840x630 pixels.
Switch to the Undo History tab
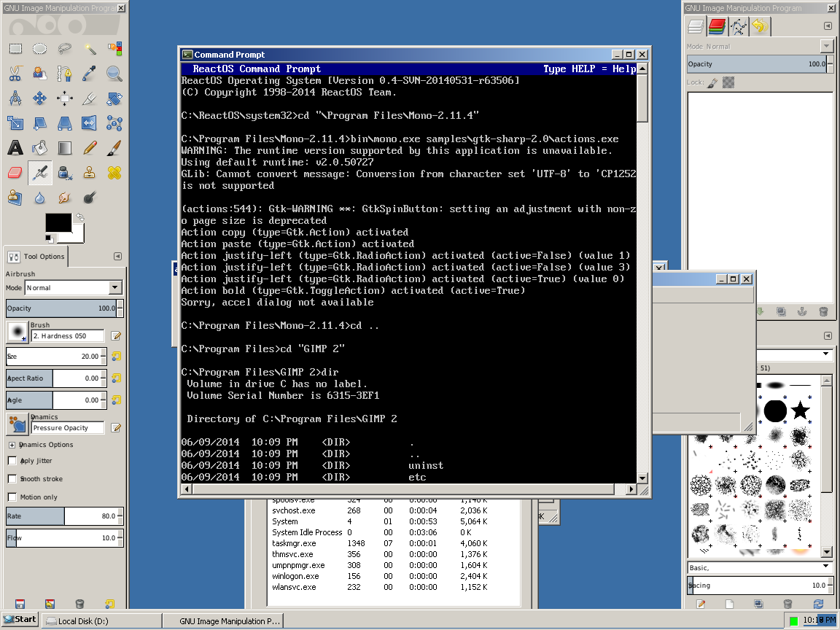click(760, 26)
